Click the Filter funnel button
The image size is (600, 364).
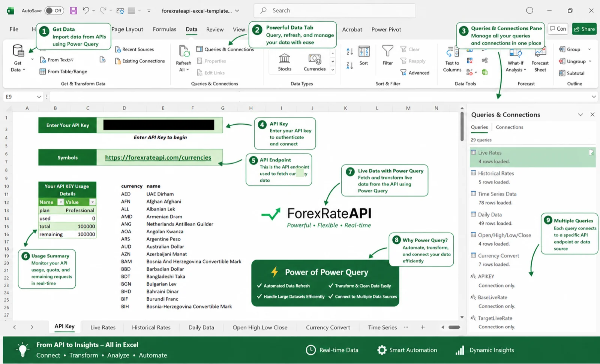pyautogui.click(x=388, y=55)
